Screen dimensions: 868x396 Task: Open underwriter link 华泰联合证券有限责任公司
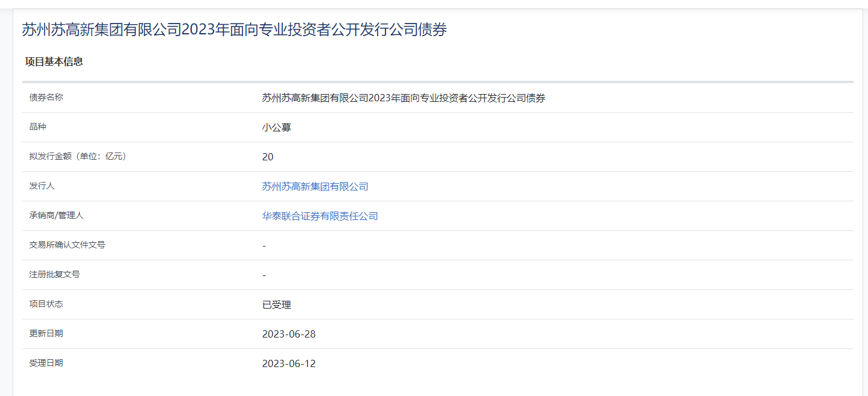320,216
